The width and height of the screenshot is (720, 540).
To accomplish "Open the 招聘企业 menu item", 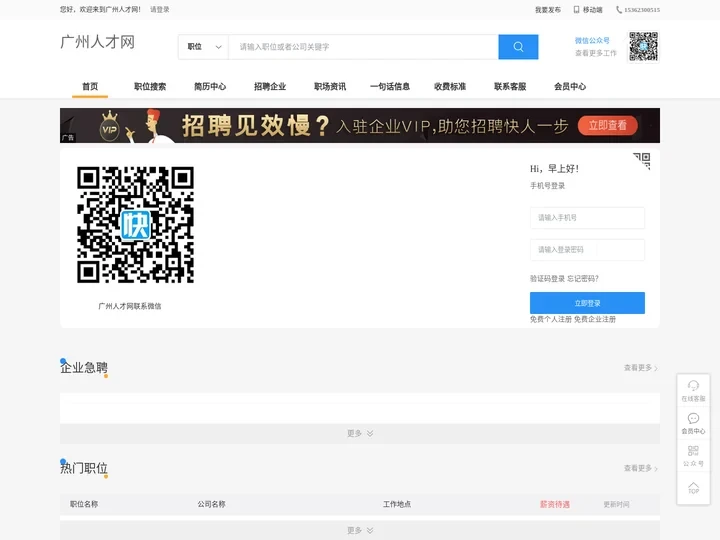I will pos(270,86).
